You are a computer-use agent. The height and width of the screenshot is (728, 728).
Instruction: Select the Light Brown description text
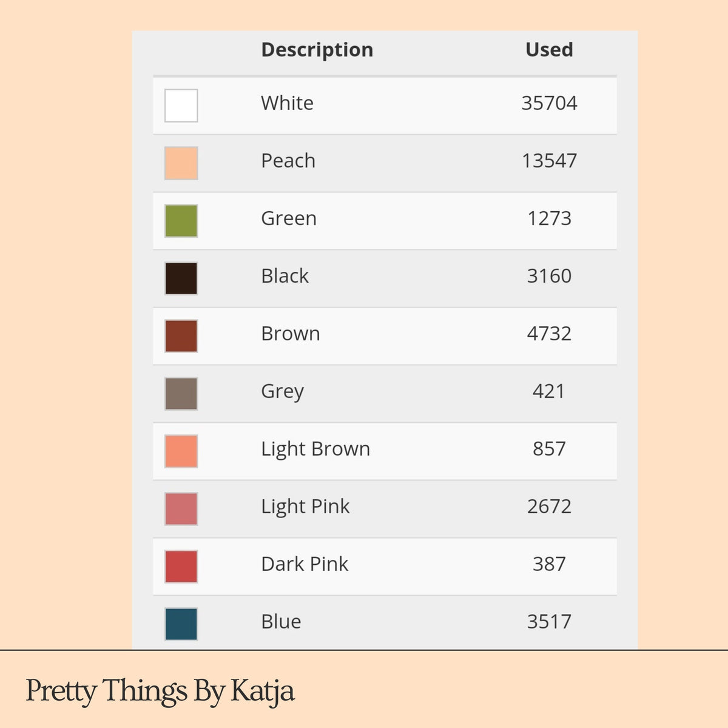pyautogui.click(x=315, y=449)
